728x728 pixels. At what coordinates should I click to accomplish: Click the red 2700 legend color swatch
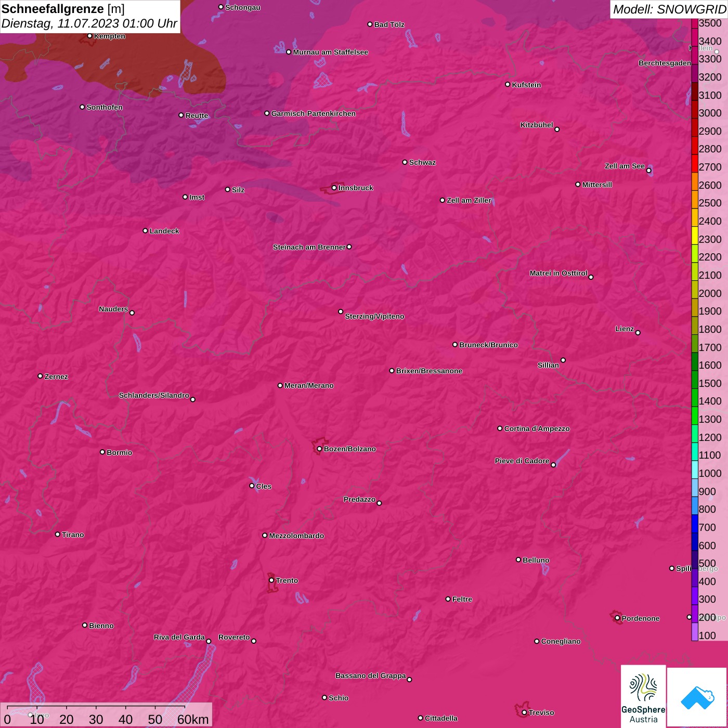click(695, 163)
